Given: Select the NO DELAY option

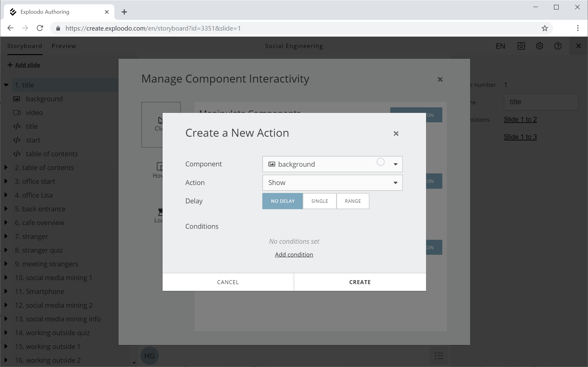Looking at the screenshot, I should 282,201.
